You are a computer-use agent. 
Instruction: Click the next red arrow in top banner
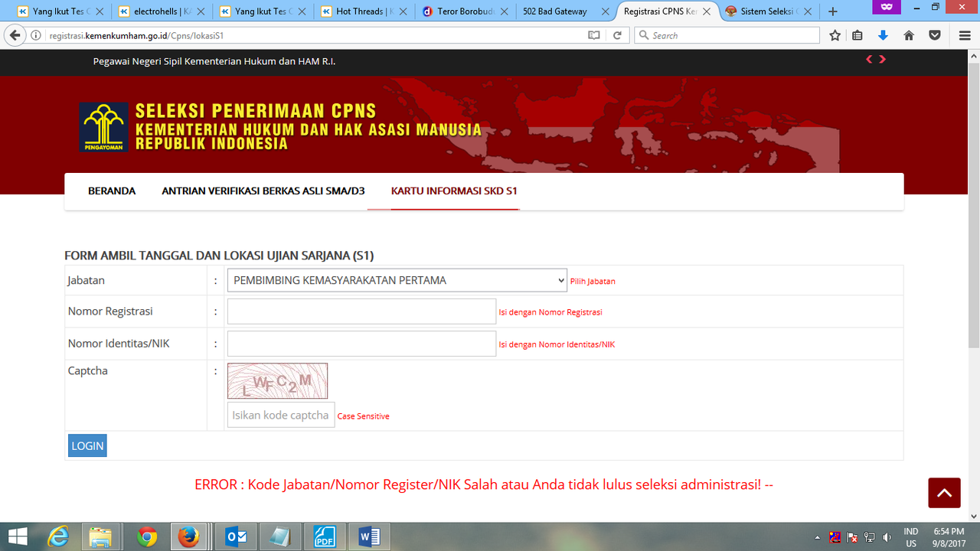(883, 59)
